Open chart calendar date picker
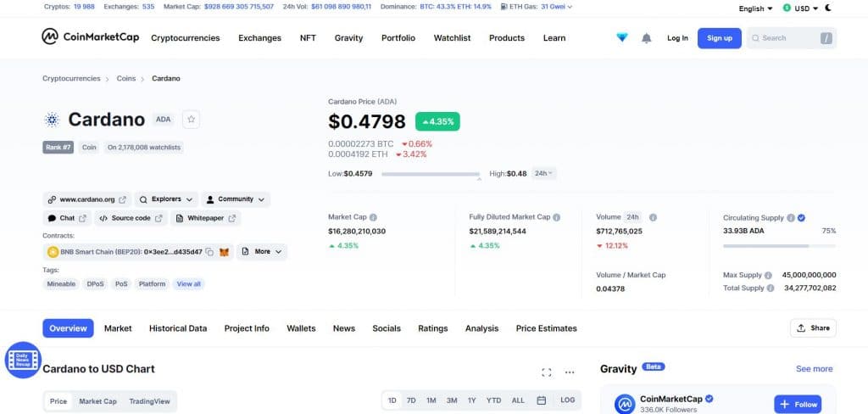 pyautogui.click(x=541, y=400)
